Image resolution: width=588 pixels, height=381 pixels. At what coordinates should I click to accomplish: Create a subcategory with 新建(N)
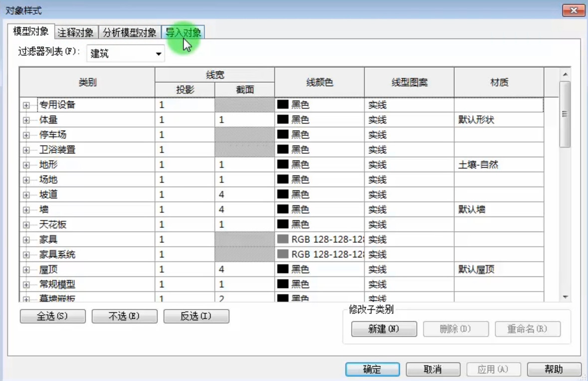click(x=384, y=329)
